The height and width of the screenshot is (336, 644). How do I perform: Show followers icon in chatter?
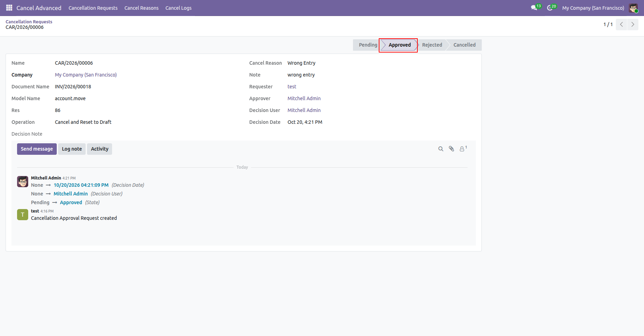(463, 149)
